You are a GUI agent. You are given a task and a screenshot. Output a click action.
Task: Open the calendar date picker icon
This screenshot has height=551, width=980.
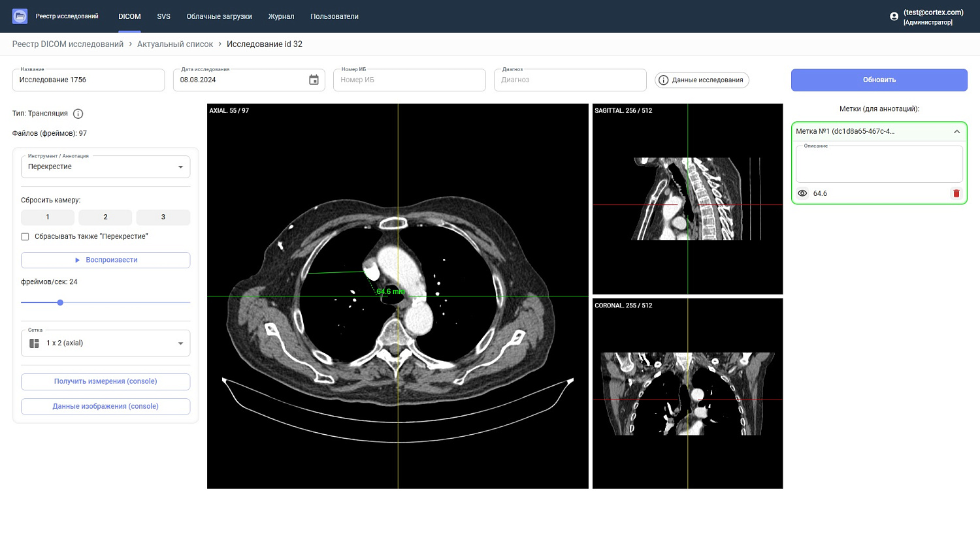[314, 80]
